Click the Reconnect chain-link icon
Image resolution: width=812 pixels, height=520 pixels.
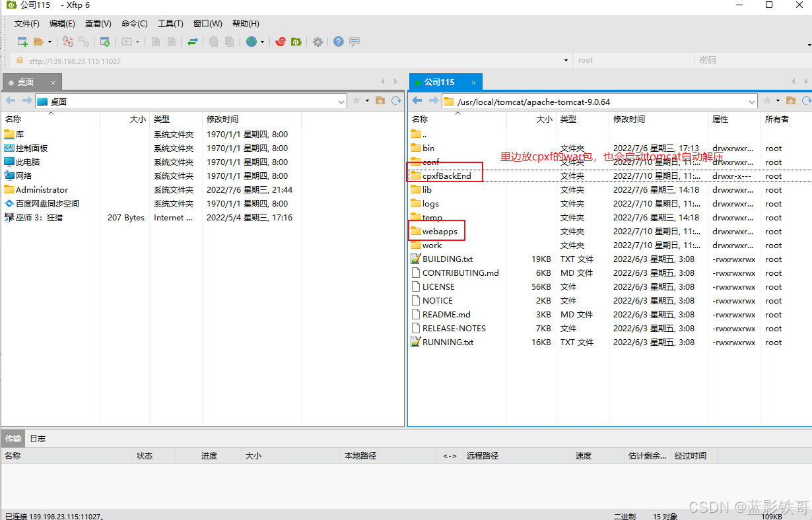pos(84,42)
